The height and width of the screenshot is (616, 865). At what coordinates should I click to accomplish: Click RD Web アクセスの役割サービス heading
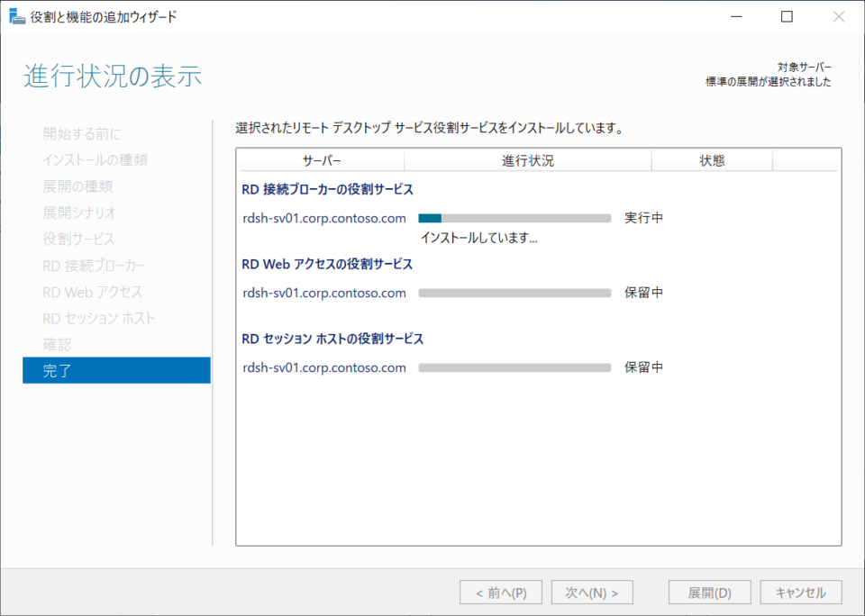[327, 264]
